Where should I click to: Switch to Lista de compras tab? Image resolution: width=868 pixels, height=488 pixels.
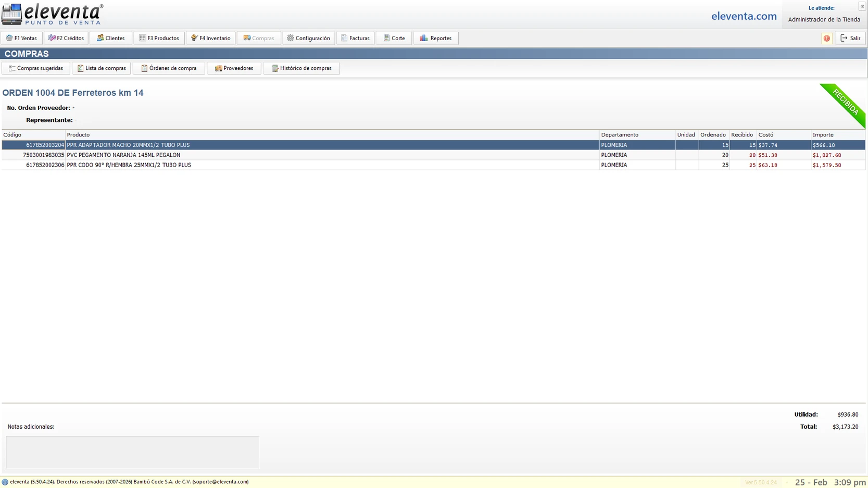[x=102, y=68]
